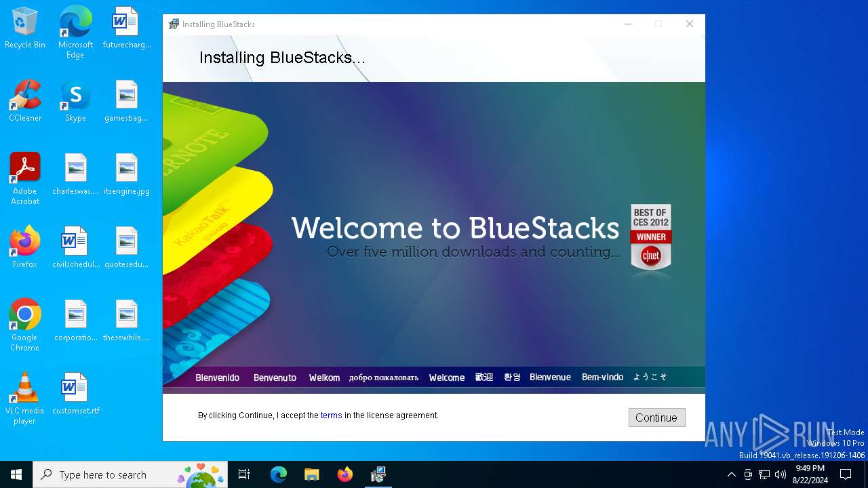Minimize the Installing BlueStacks window

click(x=628, y=24)
